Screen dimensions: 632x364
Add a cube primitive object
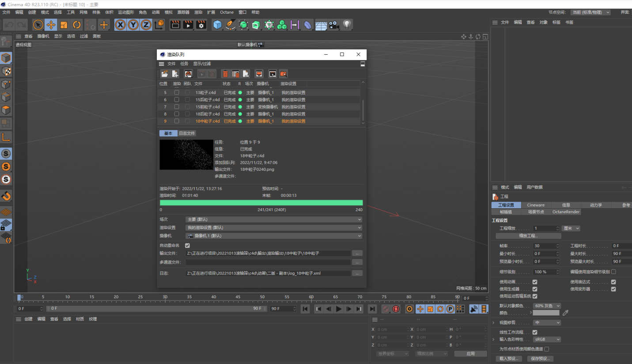tap(217, 25)
